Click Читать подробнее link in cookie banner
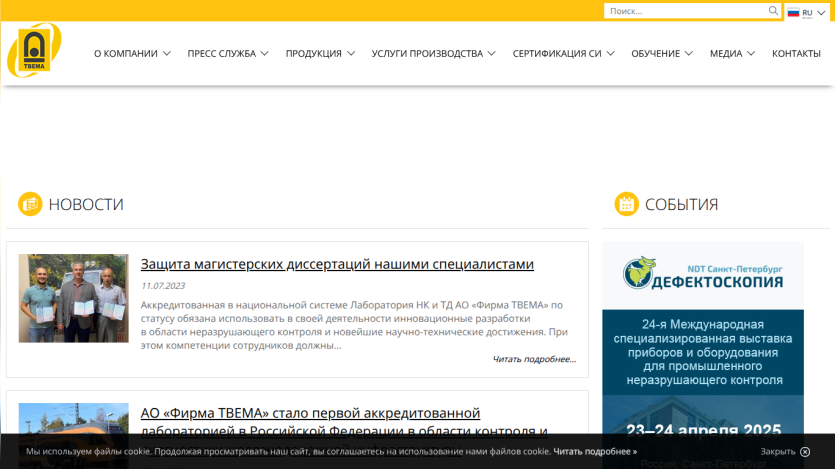Viewport: 835px width, 469px height. click(x=595, y=451)
